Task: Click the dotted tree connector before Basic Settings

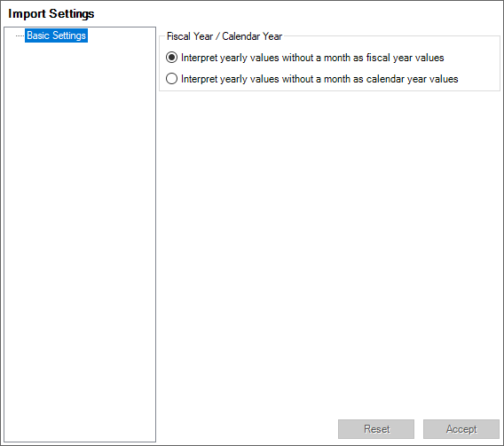Action: [x=20, y=35]
